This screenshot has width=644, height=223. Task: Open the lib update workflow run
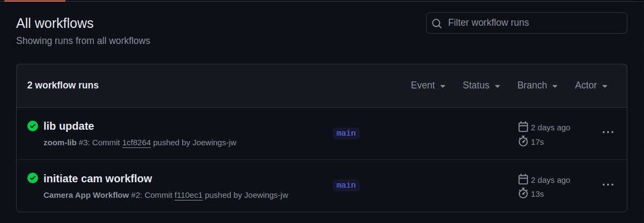69,126
